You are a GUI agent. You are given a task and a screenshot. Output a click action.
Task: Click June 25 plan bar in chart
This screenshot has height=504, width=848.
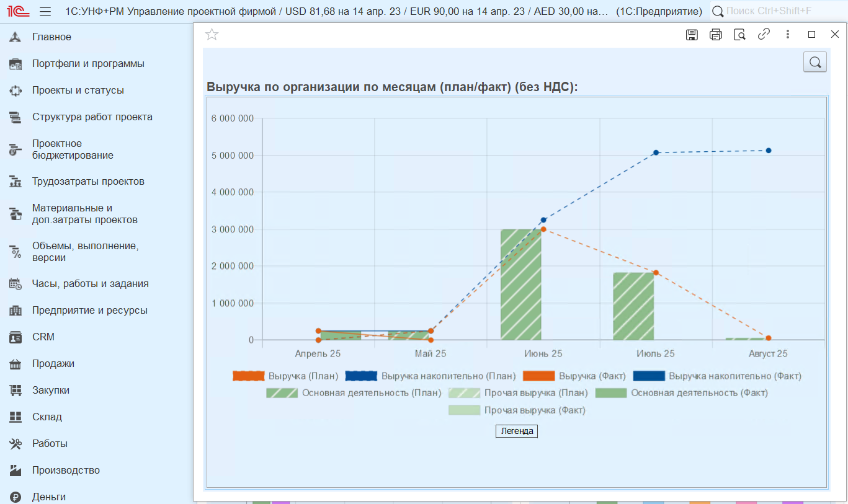(521, 285)
